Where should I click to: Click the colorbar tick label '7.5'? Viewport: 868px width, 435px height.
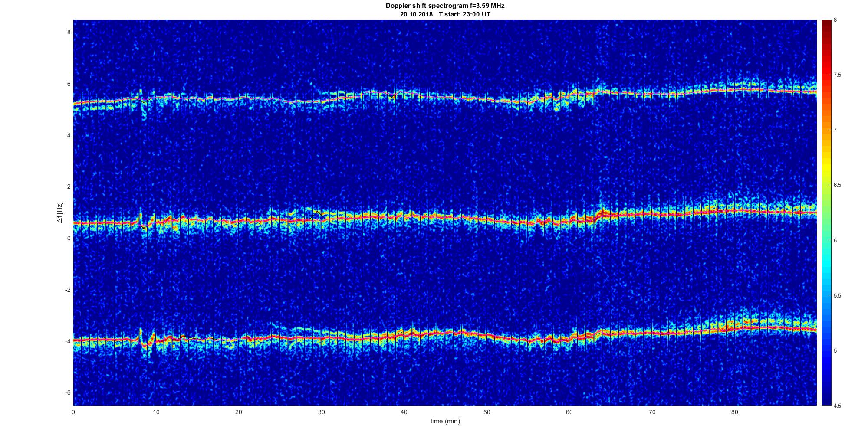[x=837, y=75]
